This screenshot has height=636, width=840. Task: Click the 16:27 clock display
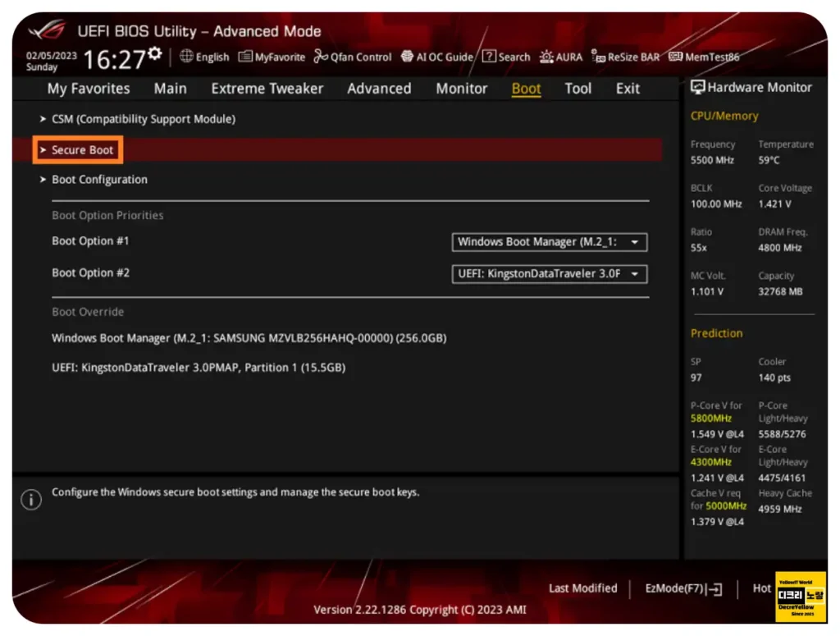pos(114,59)
